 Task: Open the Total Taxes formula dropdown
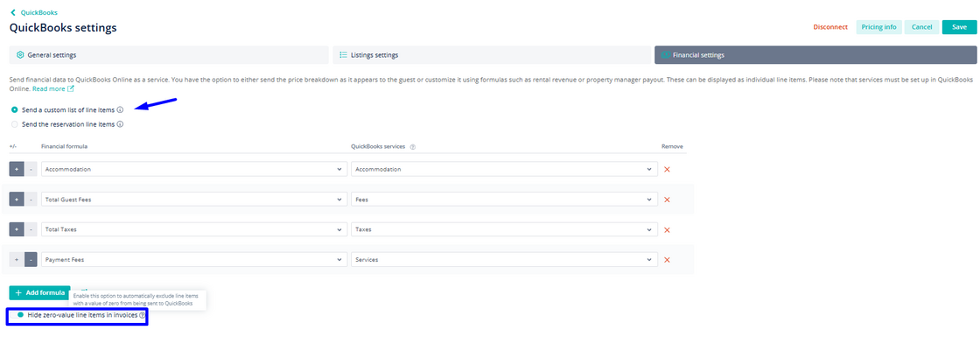[x=194, y=229]
